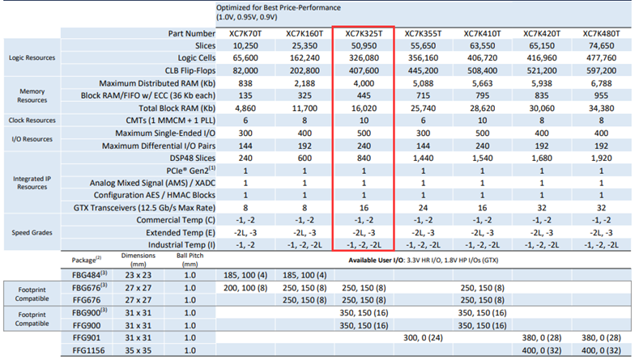Click the XC7K420T column header
Viewport: 639px width, 364px height.
coord(542,33)
